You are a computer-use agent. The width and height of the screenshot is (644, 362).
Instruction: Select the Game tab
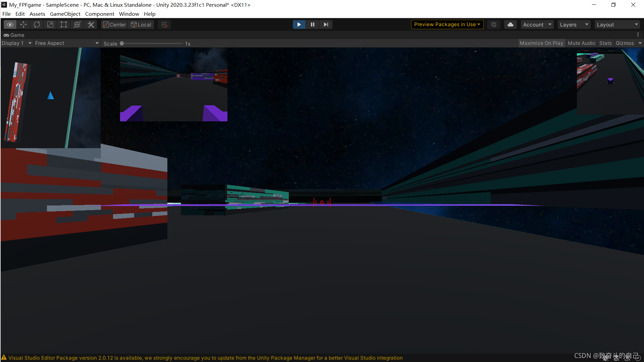pyautogui.click(x=14, y=35)
